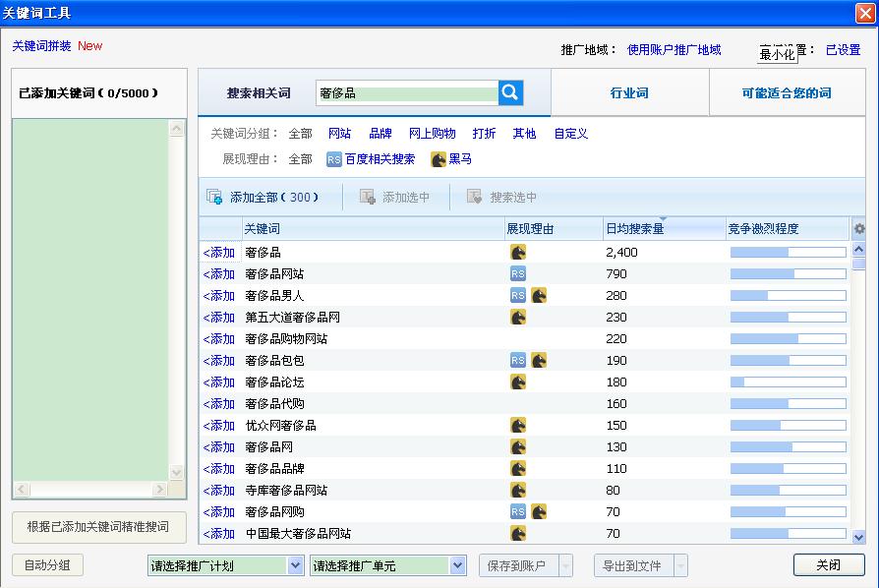
Task: Add the keyword 奢侈品包包 via <添加
Action: click(x=219, y=361)
